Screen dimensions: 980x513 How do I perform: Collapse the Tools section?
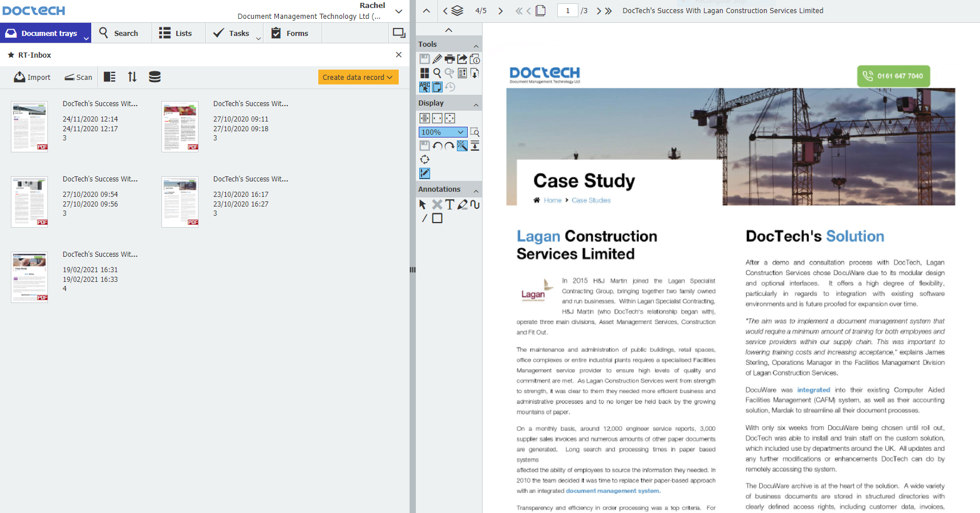[x=476, y=46]
